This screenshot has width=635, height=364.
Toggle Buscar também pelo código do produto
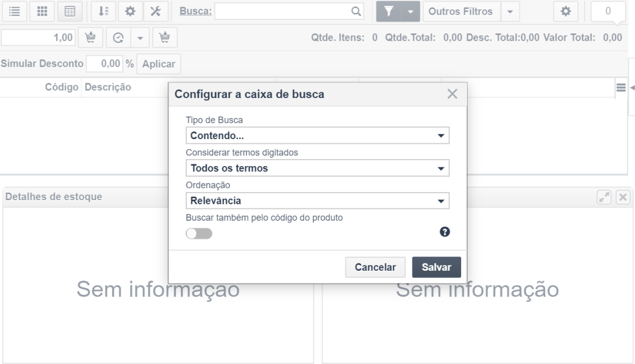point(199,234)
